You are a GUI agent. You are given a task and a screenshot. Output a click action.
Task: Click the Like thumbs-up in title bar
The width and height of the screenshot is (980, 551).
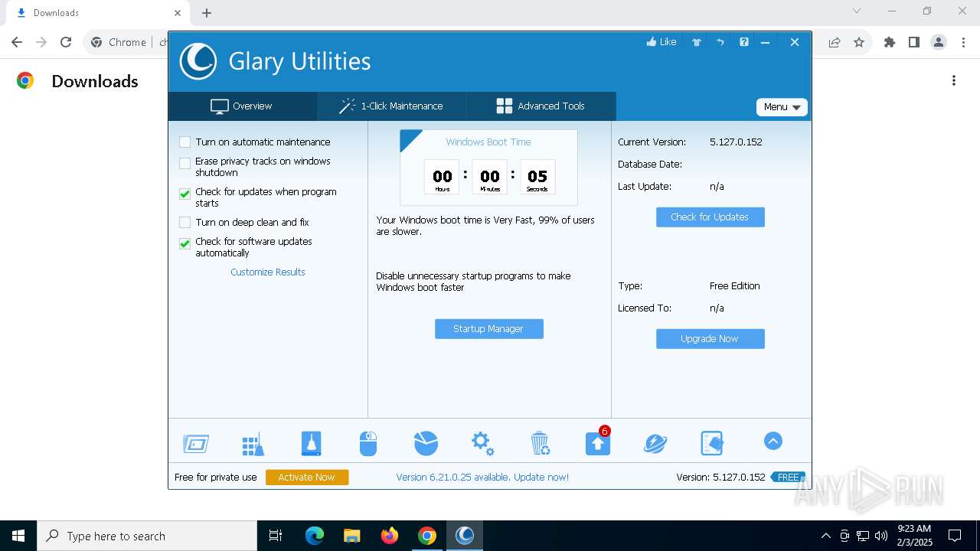[661, 42]
